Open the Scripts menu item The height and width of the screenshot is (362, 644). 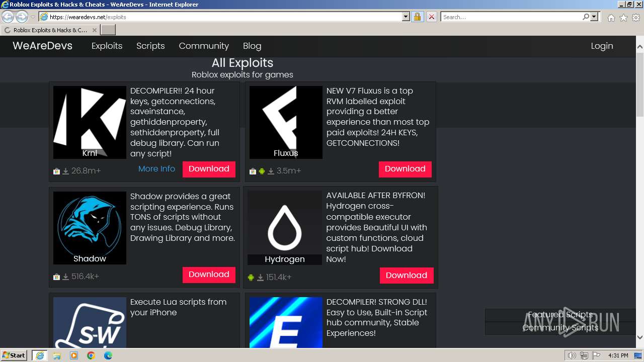(x=150, y=46)
